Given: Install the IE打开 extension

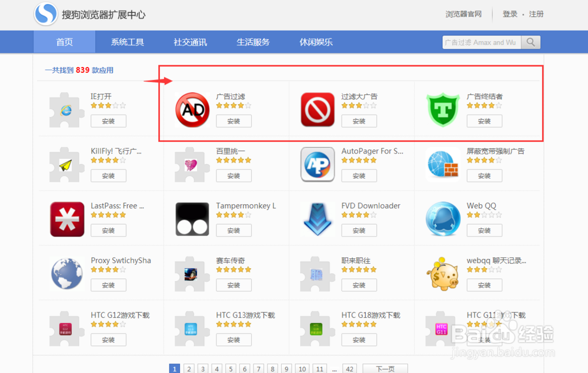Looking at the screenshot, I should pyautogui.click(x=108, y=121).
